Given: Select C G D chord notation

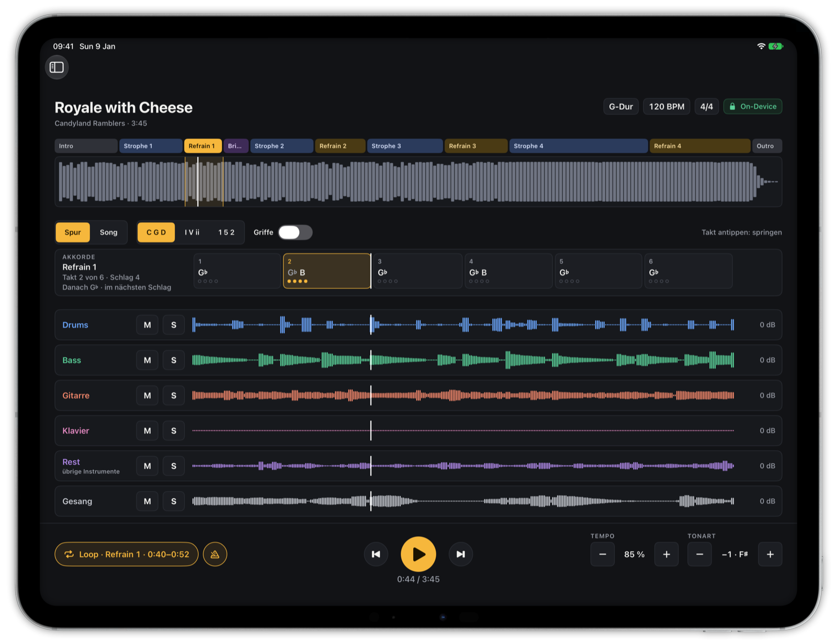Looking at the screenshot, I should [156, 232].
